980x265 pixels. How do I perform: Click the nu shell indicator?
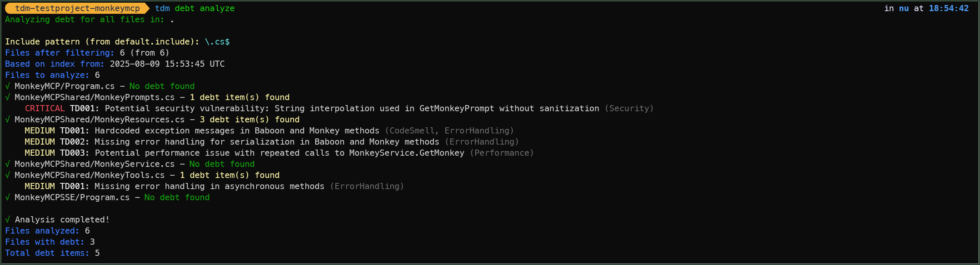tap(904, 8)
